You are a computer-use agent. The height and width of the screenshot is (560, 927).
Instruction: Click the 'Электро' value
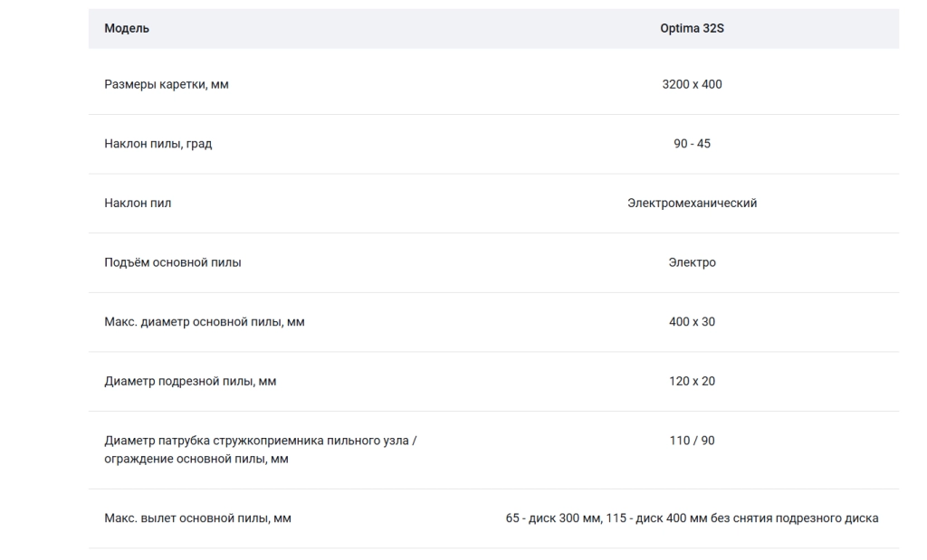(x=692, y=262)
